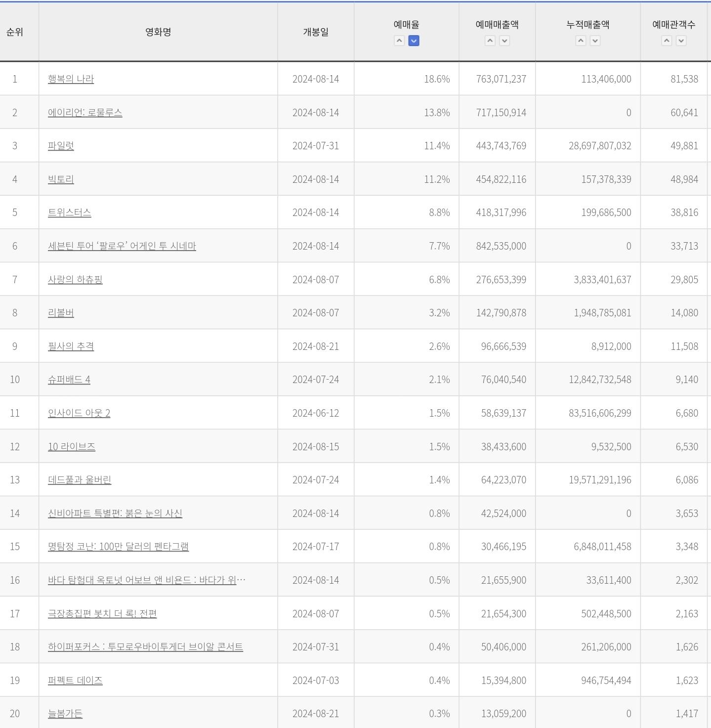Open movie link 필사의 추격
711x728 pixels.
(71, 346)
